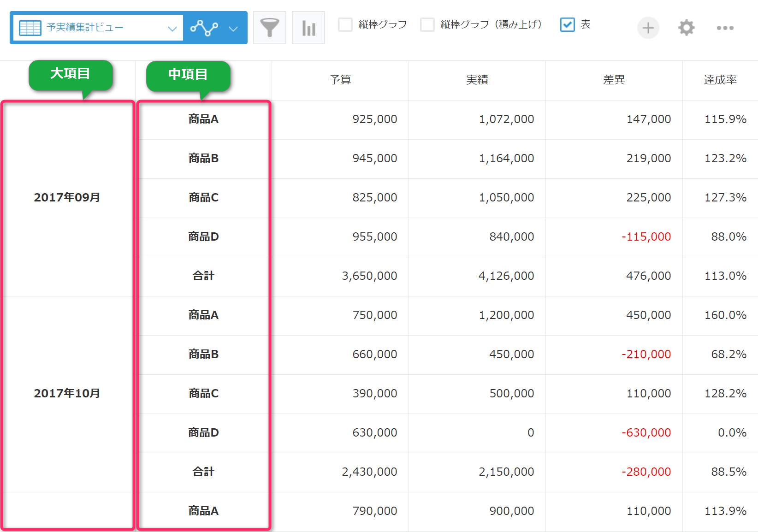Click the 達成率 column header

[x=720, y=80]
